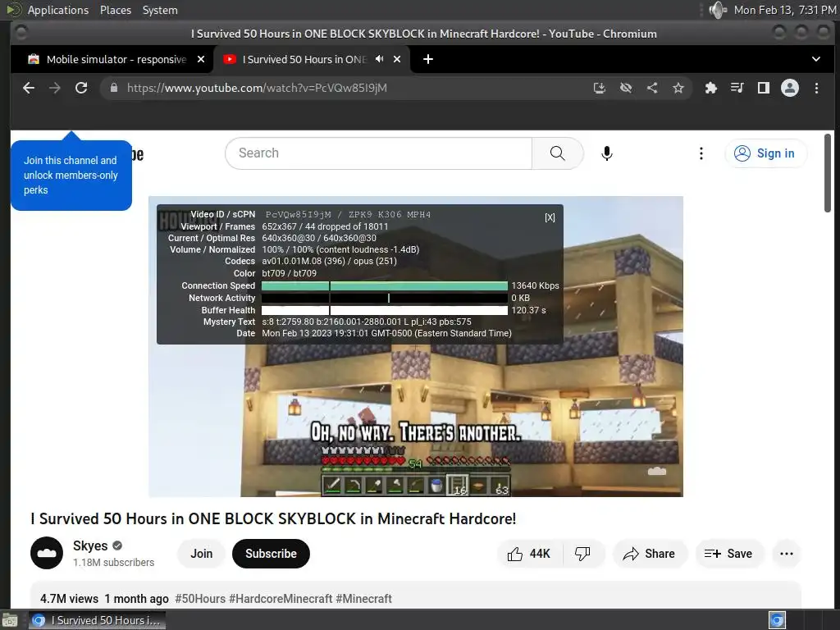Open YouTube settings three-dot menu

pos(701,153)
